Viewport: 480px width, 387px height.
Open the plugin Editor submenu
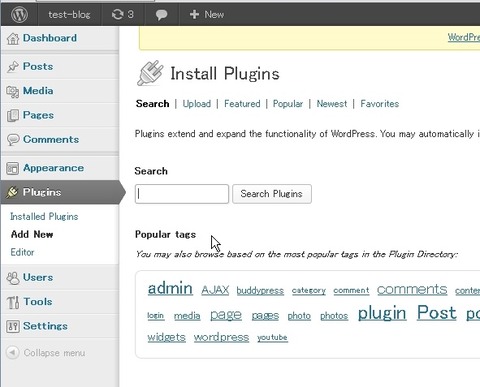[x=22, y=252]
